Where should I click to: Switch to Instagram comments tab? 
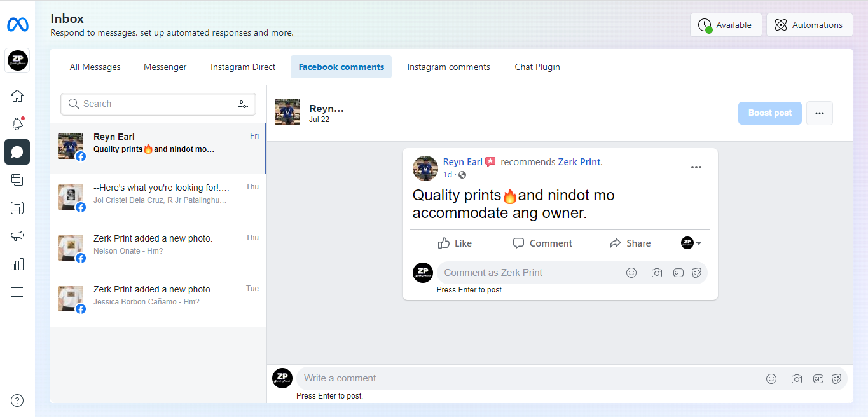click(448, 67)
